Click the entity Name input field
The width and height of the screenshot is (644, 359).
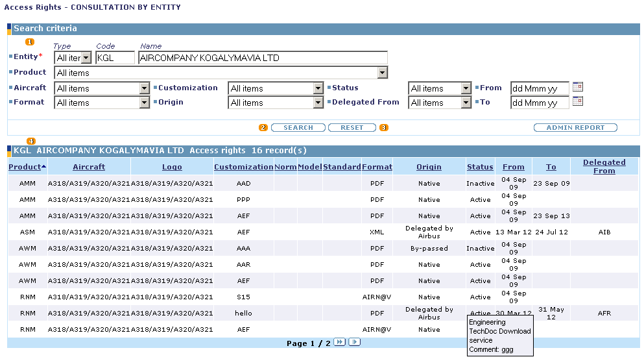click(263, 58)
